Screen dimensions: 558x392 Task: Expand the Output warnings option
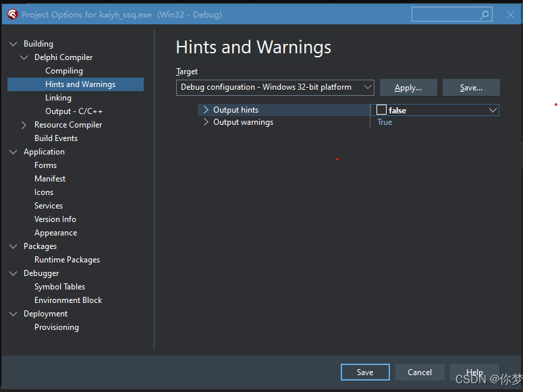click(204, 122)
